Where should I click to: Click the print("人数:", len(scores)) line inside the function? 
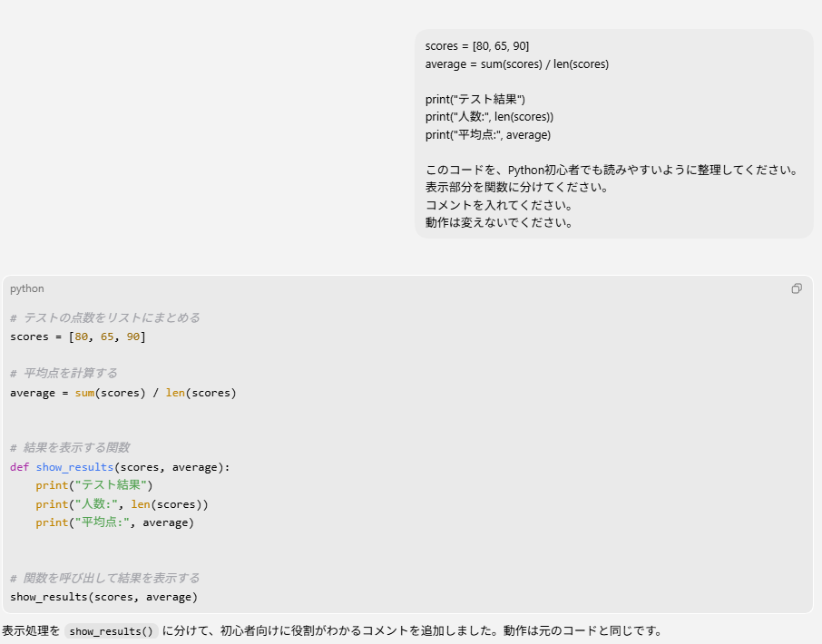click(122, 504)
